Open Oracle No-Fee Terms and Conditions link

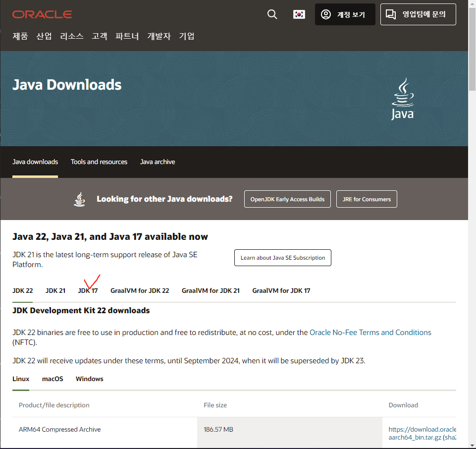(x=370, y=333)
